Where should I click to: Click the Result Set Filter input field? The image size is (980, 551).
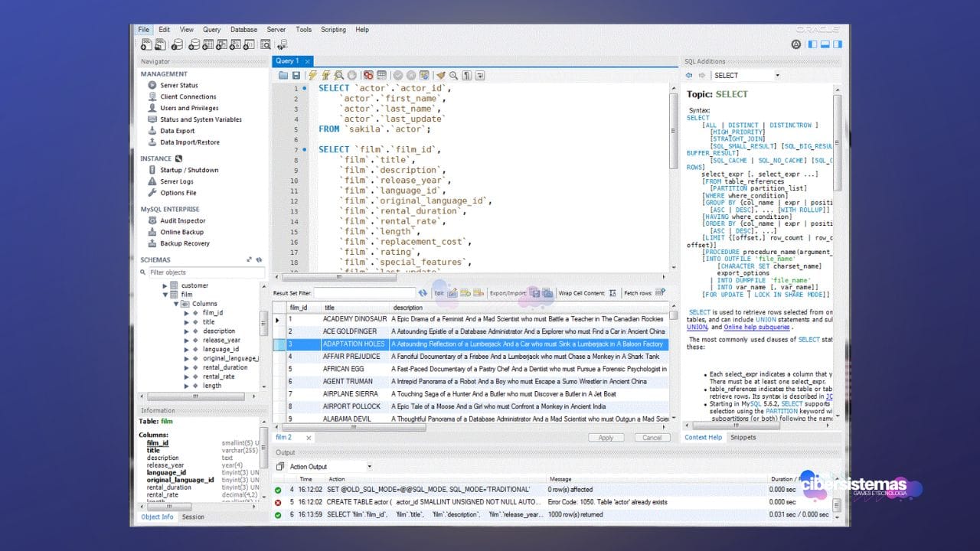point(364,293)
